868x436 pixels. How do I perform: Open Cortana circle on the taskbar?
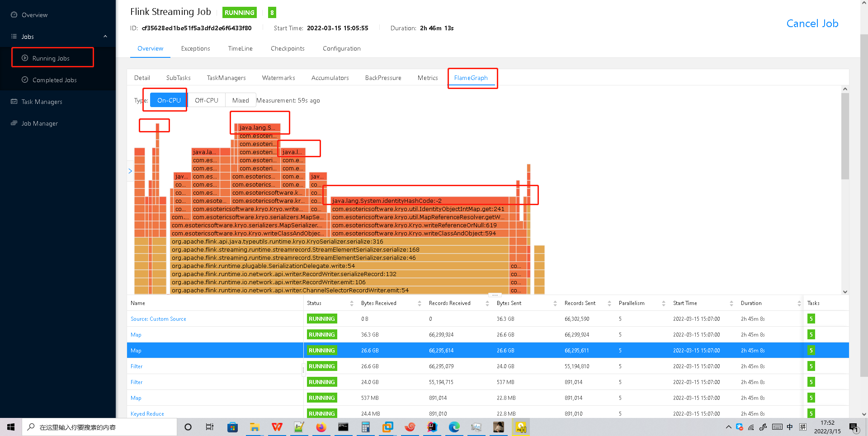pyautogui.click(x=188, y=427)
